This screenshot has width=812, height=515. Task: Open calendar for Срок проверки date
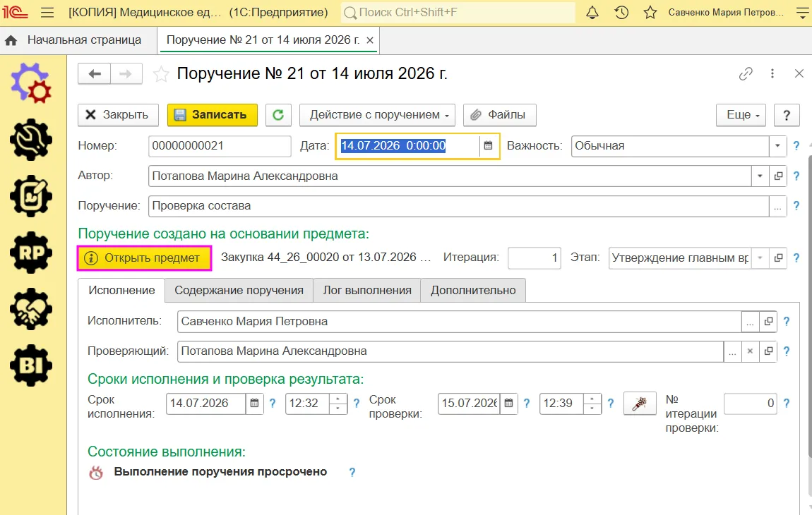pos(508,404)
